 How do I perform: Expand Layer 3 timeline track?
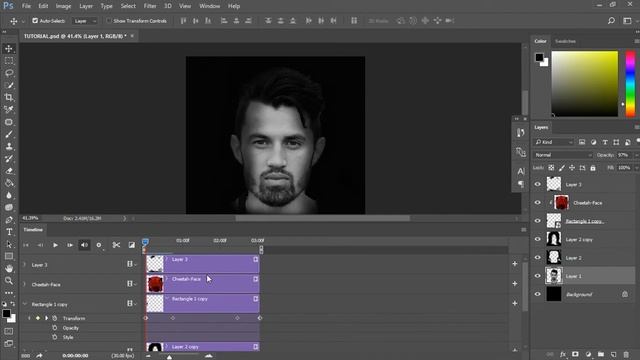[24, 265]
